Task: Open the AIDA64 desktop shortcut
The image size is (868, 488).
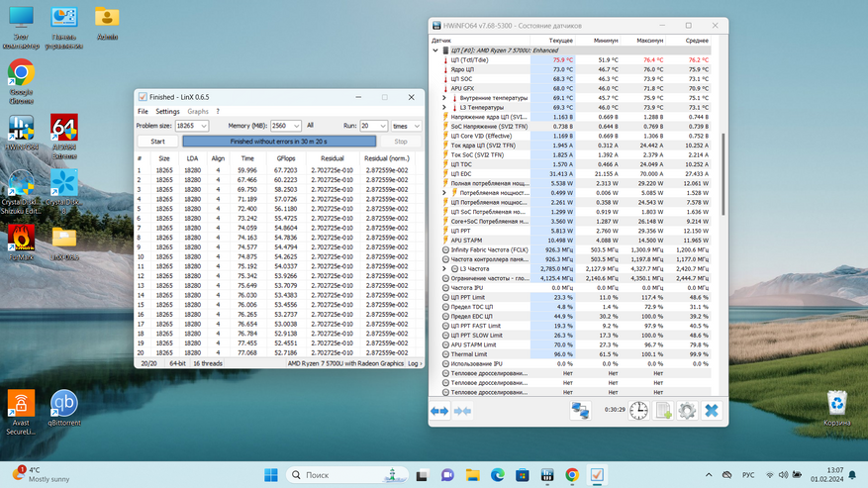Action: (x=64, y=129)
